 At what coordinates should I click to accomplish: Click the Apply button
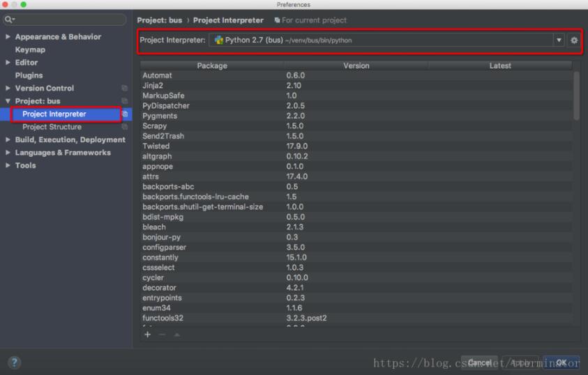click(520, 362)
